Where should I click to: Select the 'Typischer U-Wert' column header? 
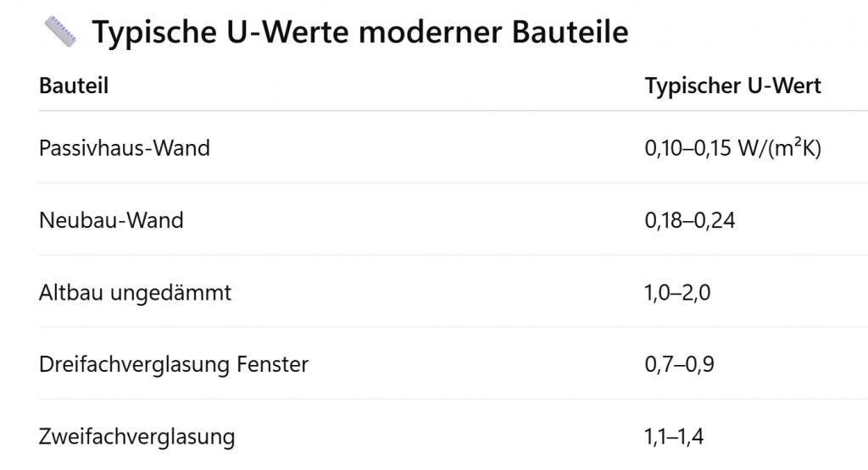point(733,86)
